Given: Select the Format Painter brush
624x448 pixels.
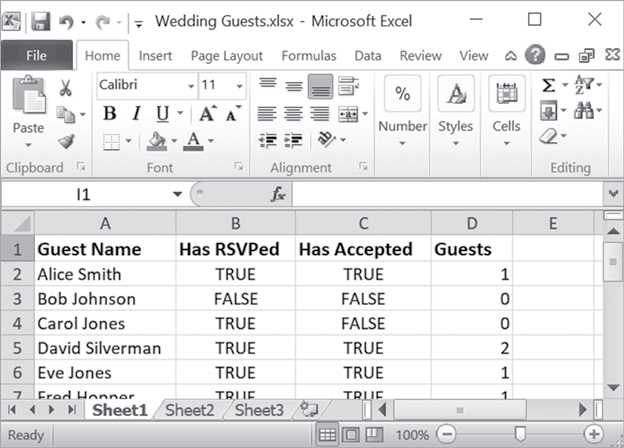Looking at the screenshot, I should [66, 141].
